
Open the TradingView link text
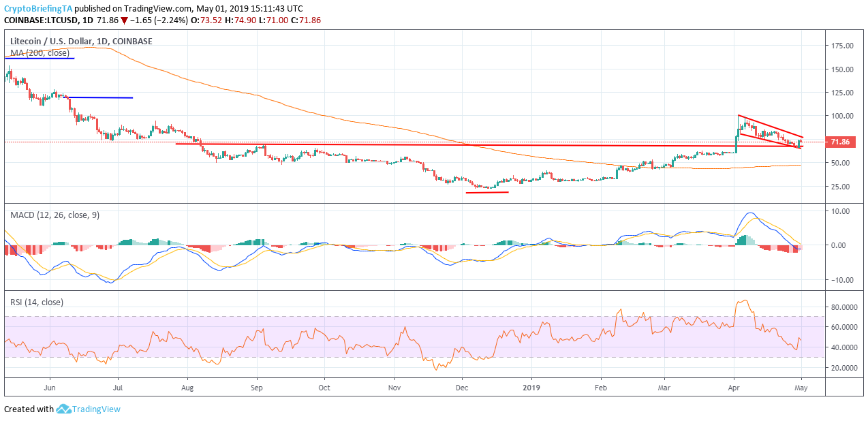(97, 409)
